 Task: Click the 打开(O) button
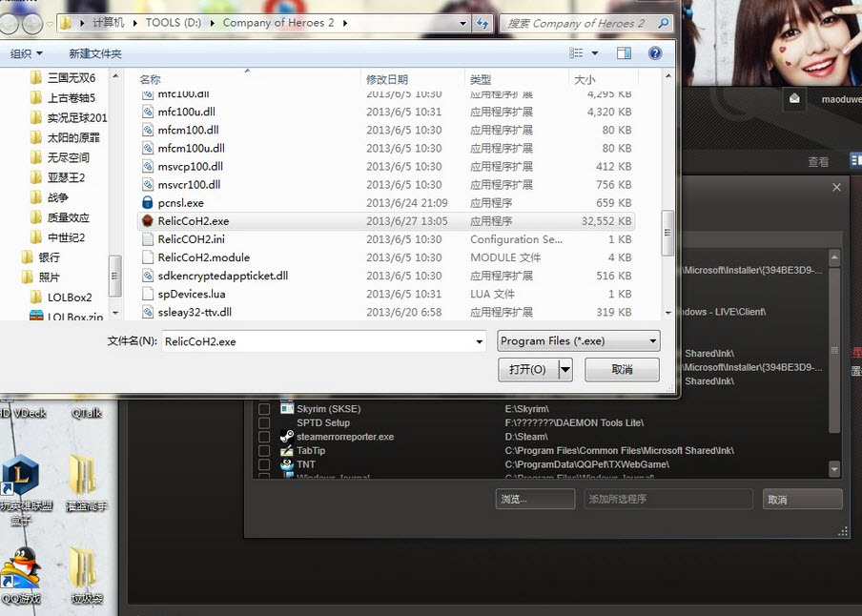point(527,370)
